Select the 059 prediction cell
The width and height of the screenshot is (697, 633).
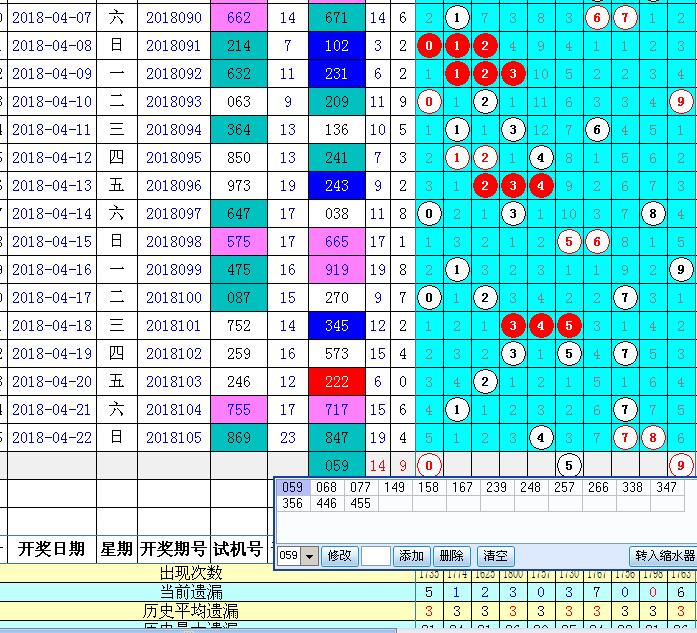coord(337,465)
